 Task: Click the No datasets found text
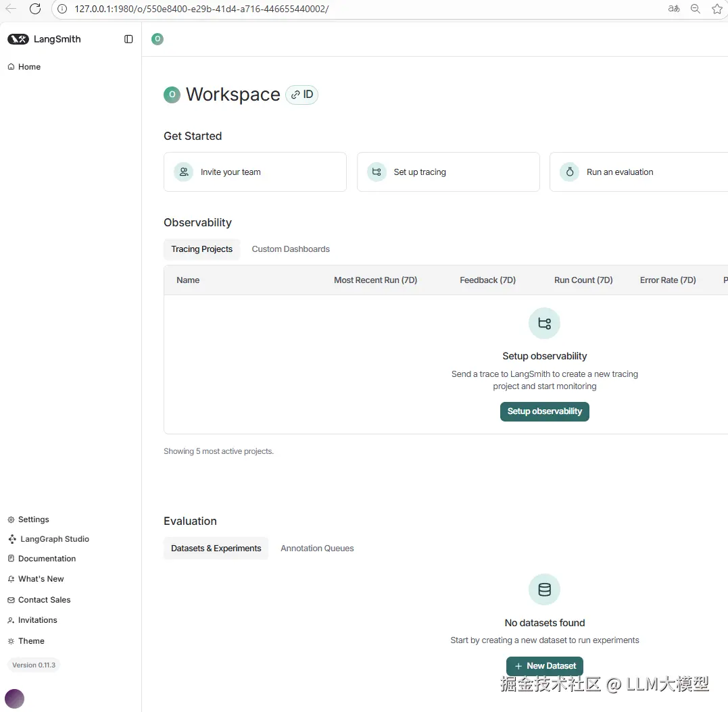click(x=545, y=623)
